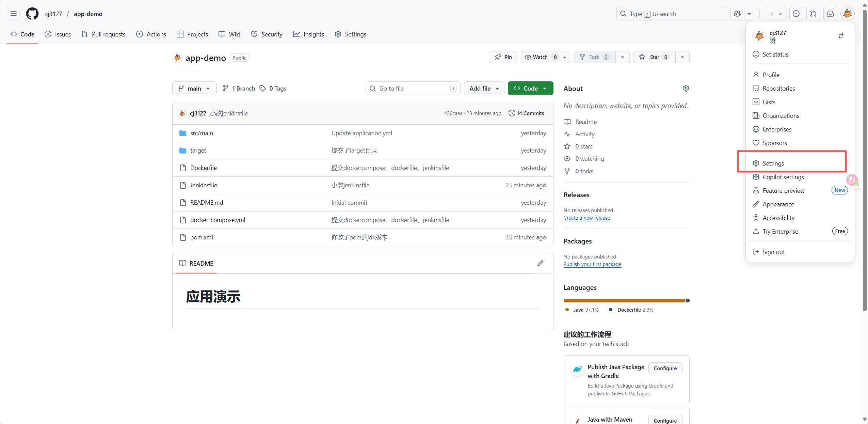
Task: Switch to the Security tab
Action: point(267,34)
